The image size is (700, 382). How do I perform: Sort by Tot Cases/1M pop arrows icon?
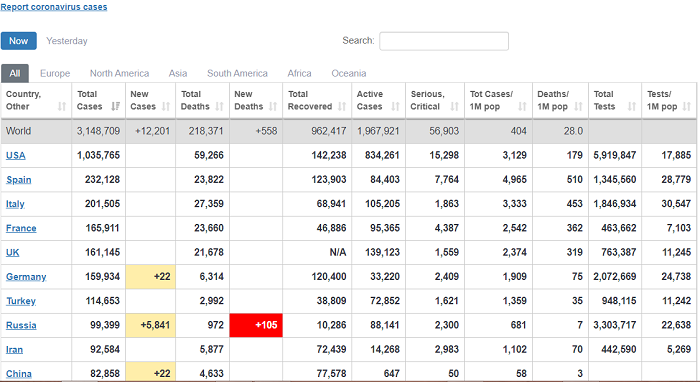tap(522, 106)
